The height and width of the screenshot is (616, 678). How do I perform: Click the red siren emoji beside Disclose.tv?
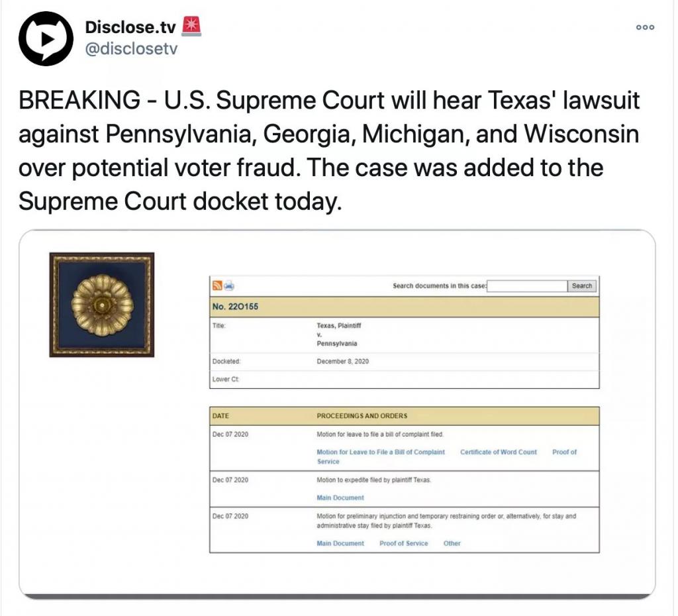[191, 26]
